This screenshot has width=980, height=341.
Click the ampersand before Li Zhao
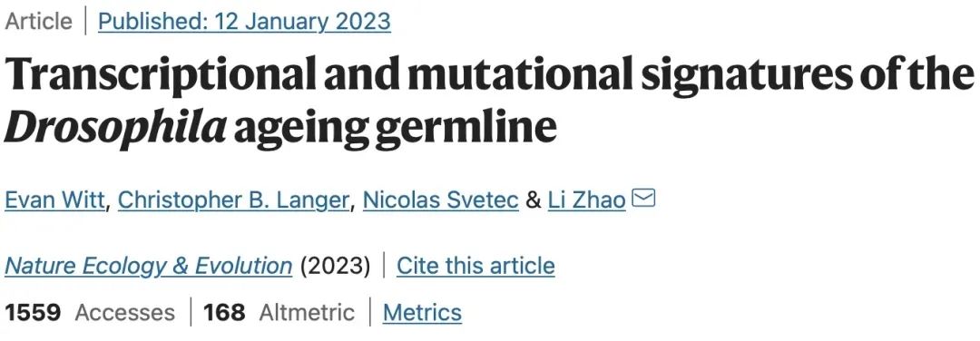(x=534, y=200)
